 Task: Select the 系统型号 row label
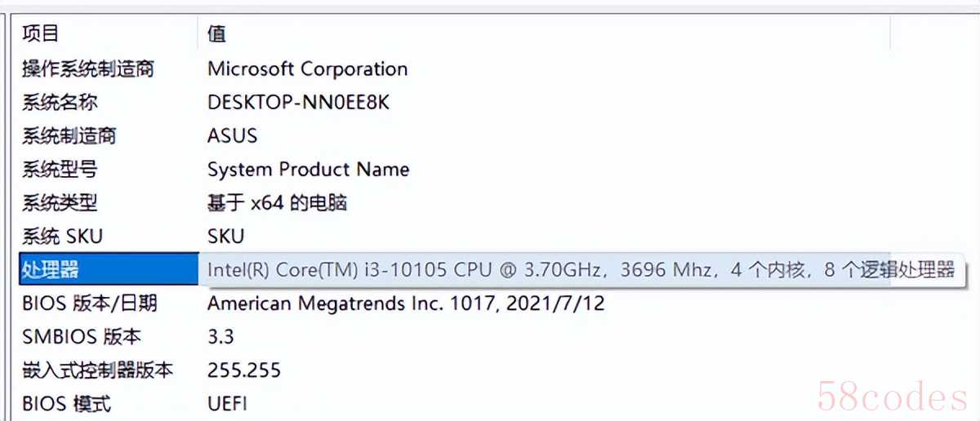click(60, 170)
